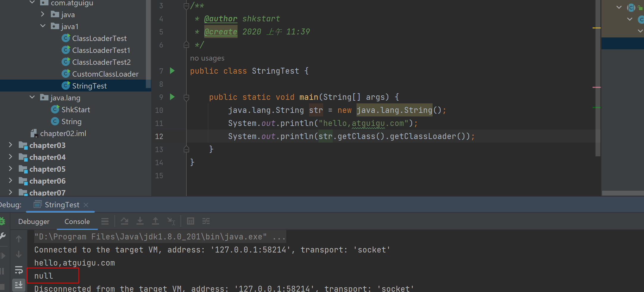Image resolution: width=644 pixels, height=292 pixels.
Task: Open ClassLoaderTest2 class in project tree
Action: (101, 62)
